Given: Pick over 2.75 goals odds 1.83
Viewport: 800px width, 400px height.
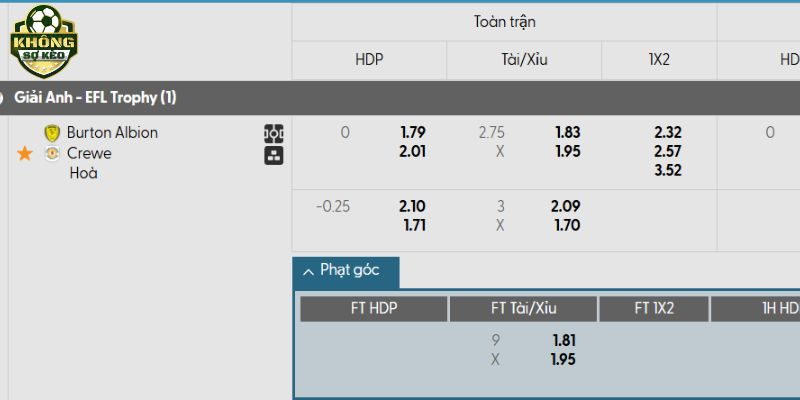Looking at the screenshot, I should tap(568, 132).
